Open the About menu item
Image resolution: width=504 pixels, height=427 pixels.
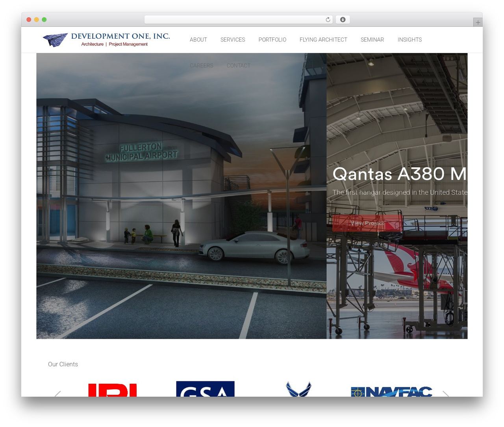[x=198, y=40]
